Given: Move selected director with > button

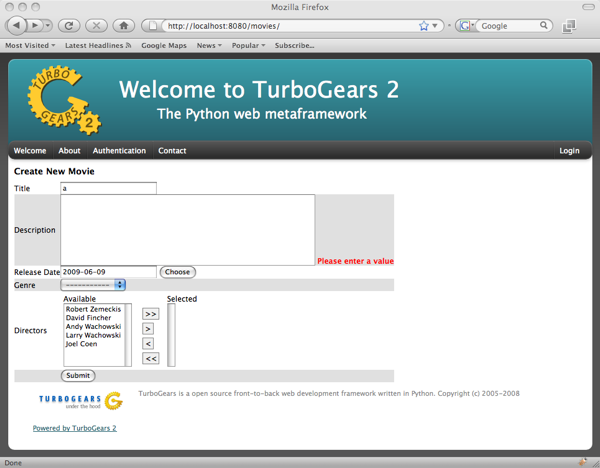Looking at the screenshot, I should pos(148,329).
